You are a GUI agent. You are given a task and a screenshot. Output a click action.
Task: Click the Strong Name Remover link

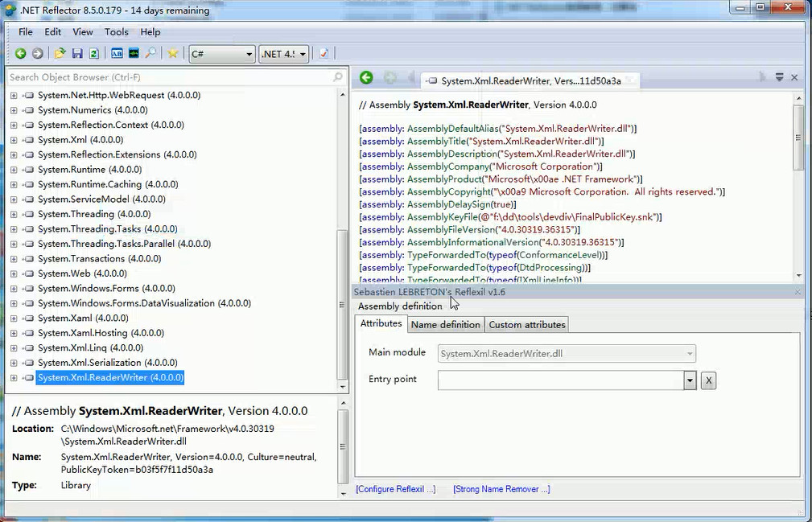click(x=501, y=488)
